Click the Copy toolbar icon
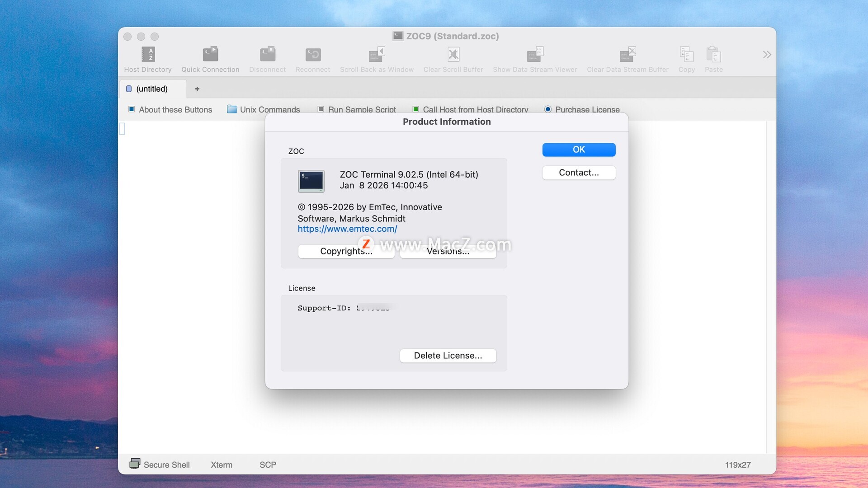Screen dimensions: 868x488 point(686,55)
